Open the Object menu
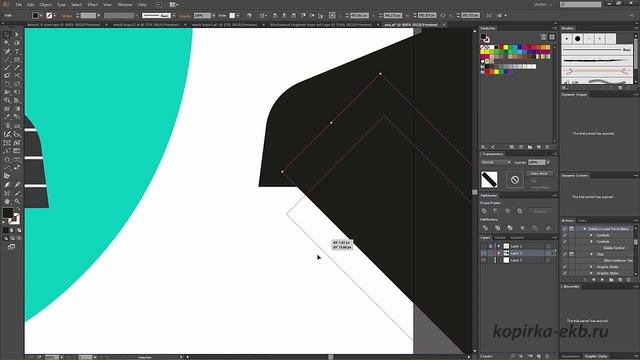The height and width of the screenshot is (360, 640). (45, 4)
